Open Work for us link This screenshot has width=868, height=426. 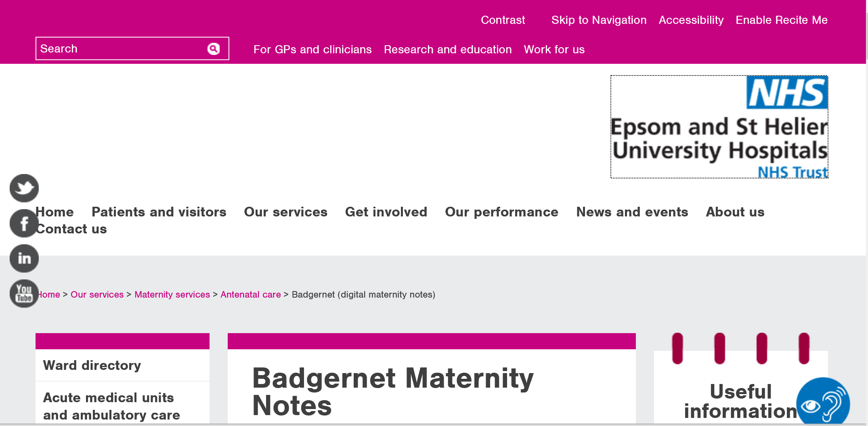point(554,49)
